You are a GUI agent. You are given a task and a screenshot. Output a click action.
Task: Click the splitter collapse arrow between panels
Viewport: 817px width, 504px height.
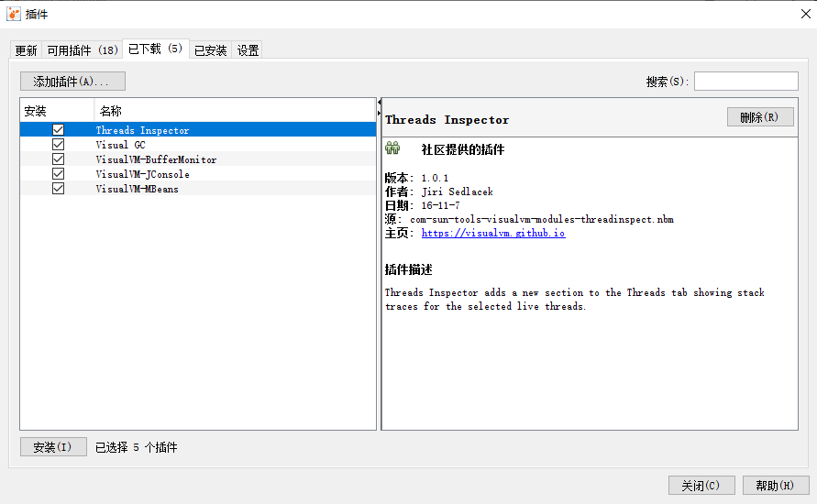380,113
